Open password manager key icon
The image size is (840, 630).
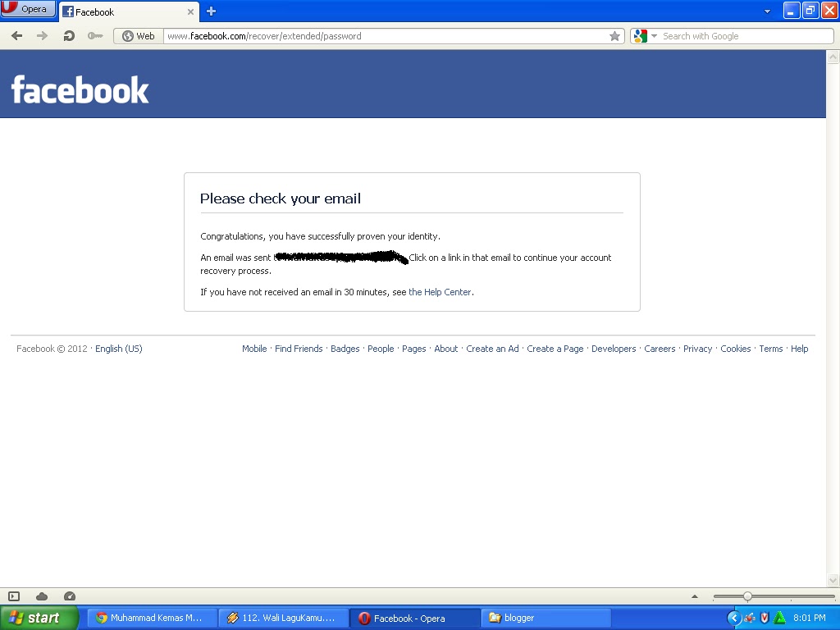95,36
